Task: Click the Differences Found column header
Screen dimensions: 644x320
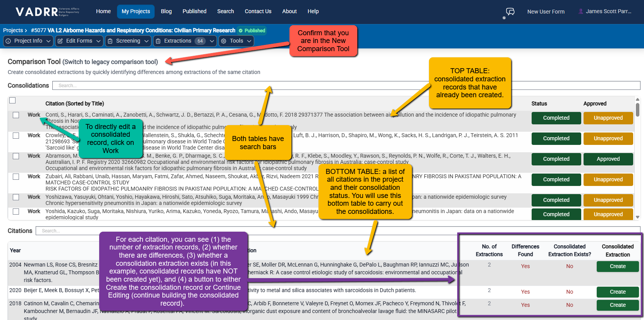Action: [x=525, y=251]
